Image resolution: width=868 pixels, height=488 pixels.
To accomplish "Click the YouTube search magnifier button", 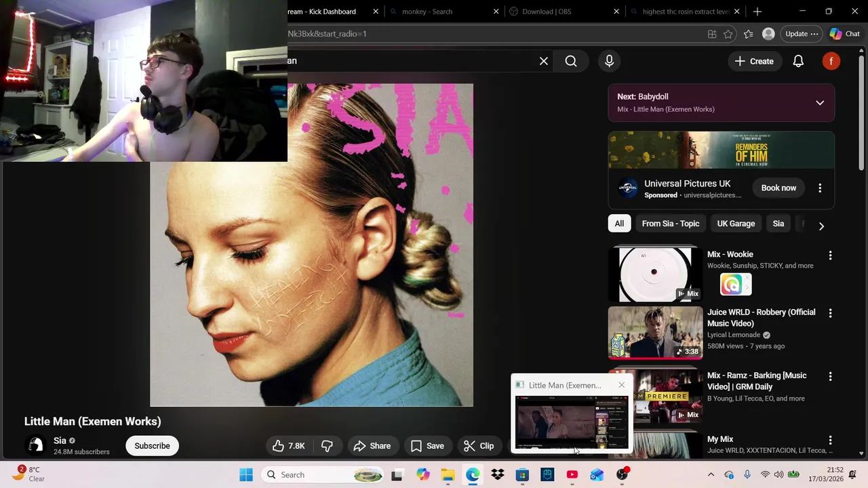I will (x=571, y=61).
